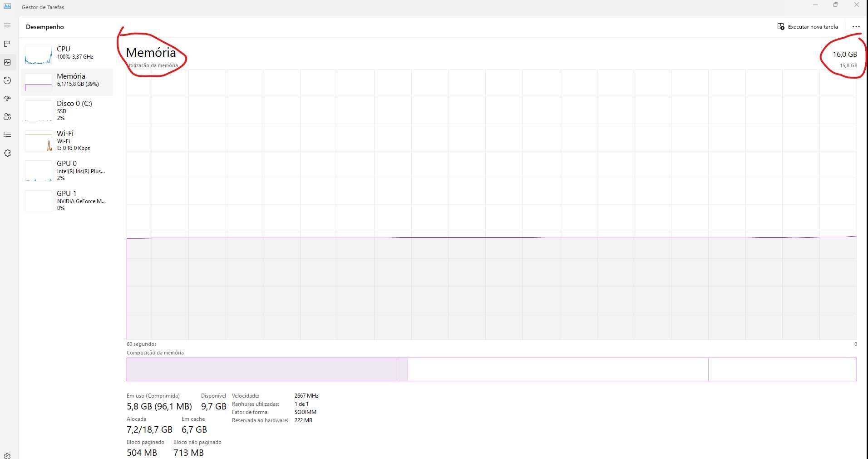Select the GPU 1 NVIDIA GeForce entry

coord(67,200)
